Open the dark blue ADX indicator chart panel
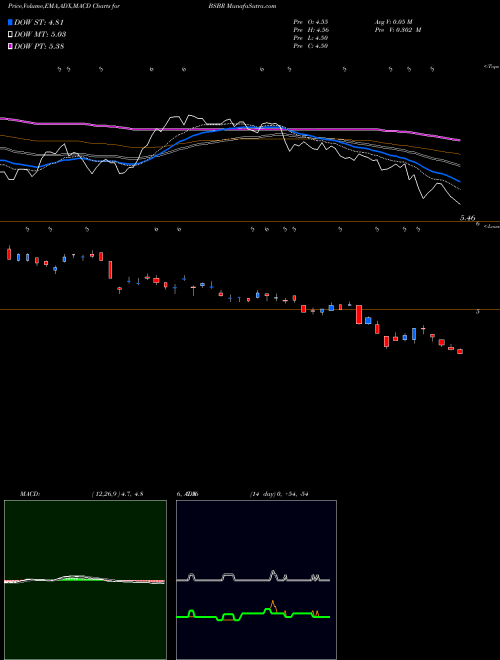500x660 pixels. pyautogui.click(x=256, y=580)
